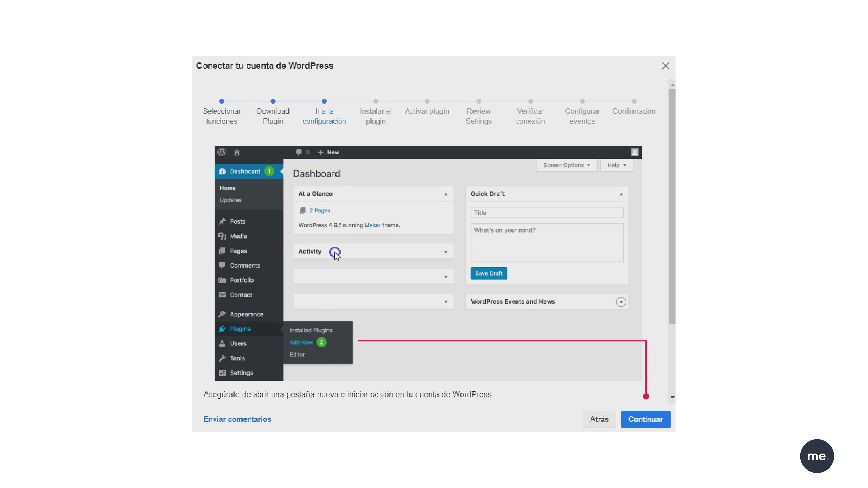Screen dimensions: 868x488
Task: Expand the second blank widget below Activity
Action: click(x=445, y=302)
